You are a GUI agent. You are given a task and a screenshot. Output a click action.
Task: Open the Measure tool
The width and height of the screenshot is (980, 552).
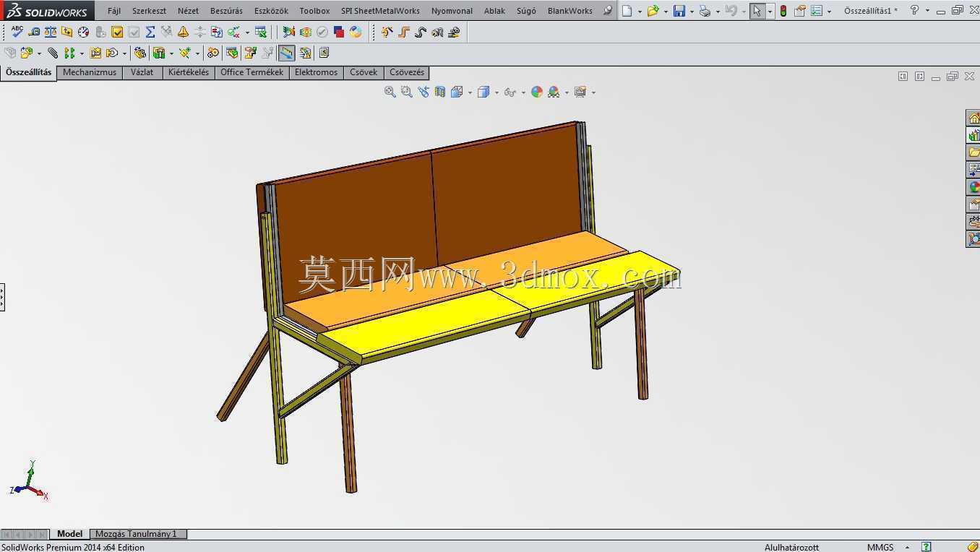[x=34, y=32]
